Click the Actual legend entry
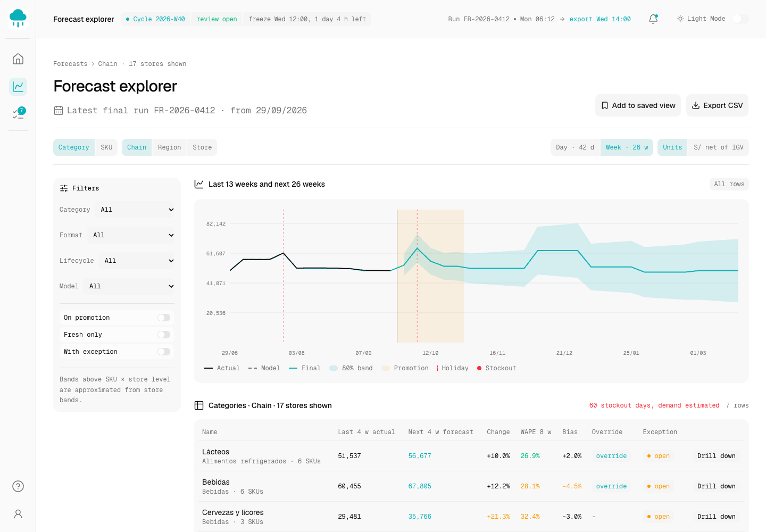Image resolution: width=766 pixels, height=532 pixels. (222, 368)
